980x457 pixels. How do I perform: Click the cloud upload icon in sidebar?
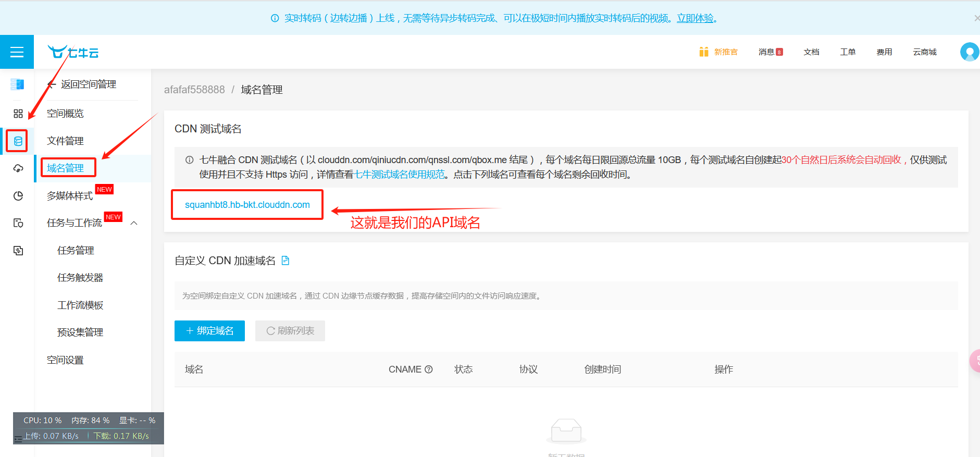tap(18, 168)
